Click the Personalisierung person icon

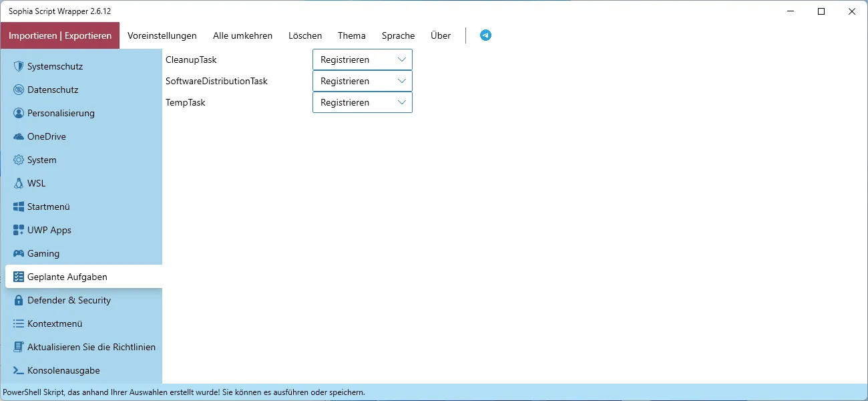(19, 113)
